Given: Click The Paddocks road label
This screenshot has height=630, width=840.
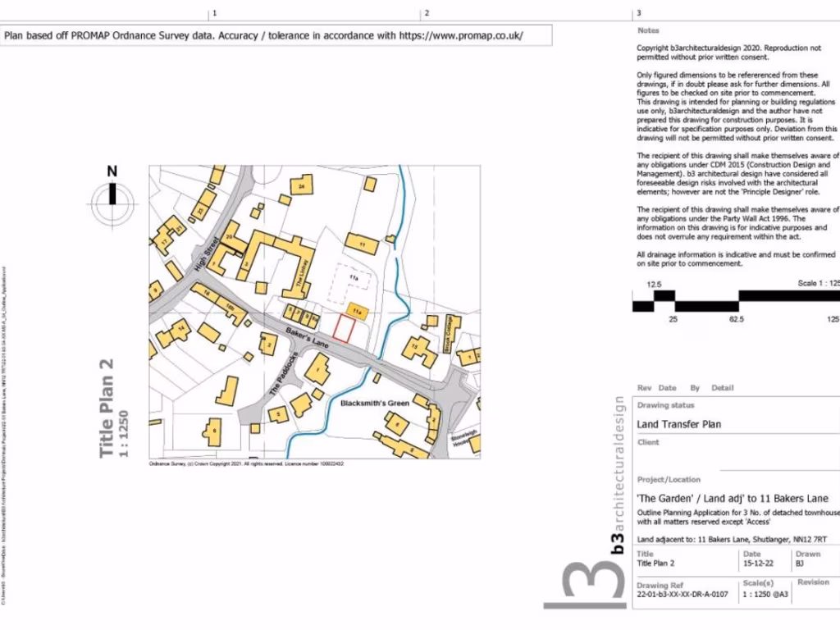Looking at the screenshot, I should point(281,372).
